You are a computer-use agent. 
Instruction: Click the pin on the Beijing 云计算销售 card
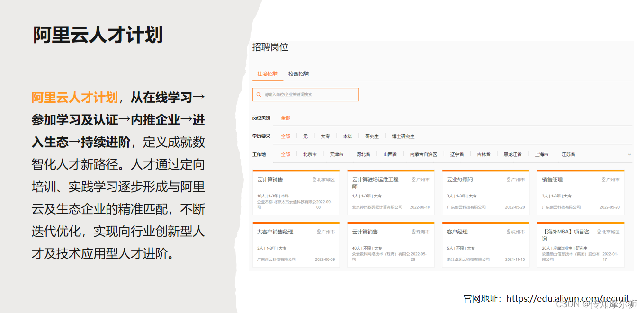[x=314, y=180]
